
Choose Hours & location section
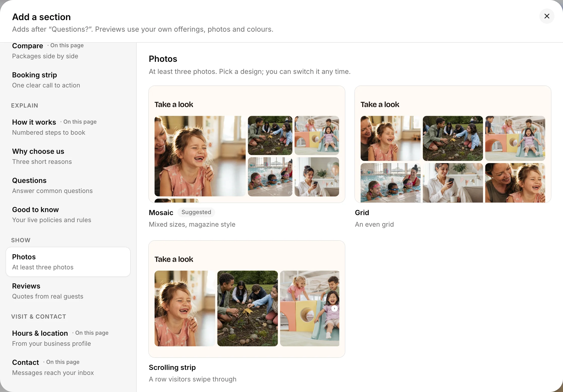(68, 338)
